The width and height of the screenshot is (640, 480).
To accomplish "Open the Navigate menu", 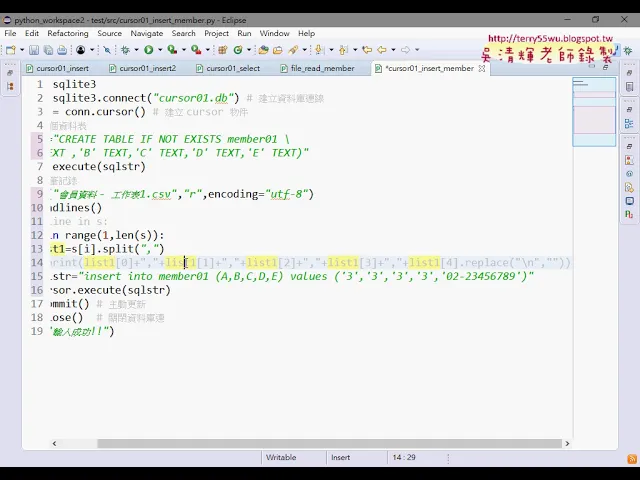I will 147,33.
